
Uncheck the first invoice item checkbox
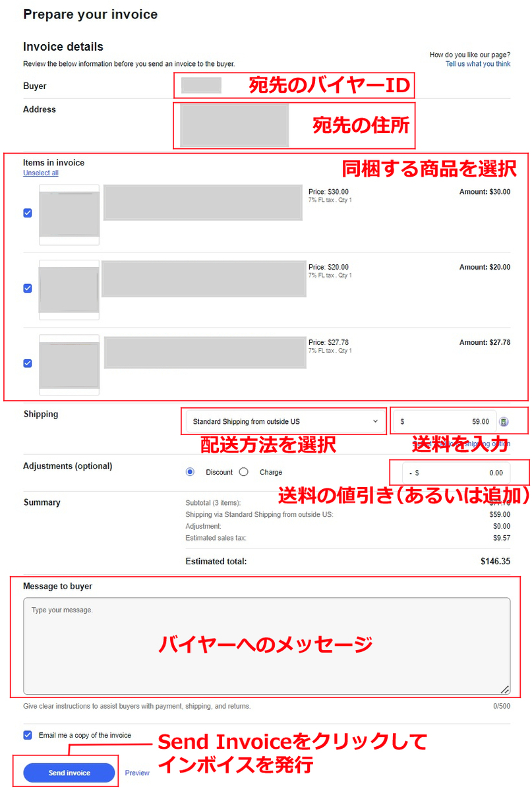26,212
